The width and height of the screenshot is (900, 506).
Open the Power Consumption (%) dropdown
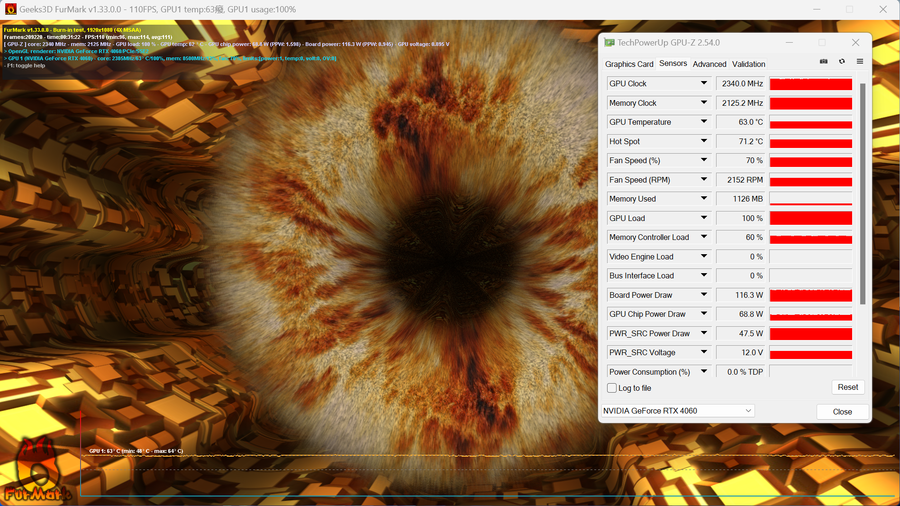pyautogui.click(x=704, y=372)
